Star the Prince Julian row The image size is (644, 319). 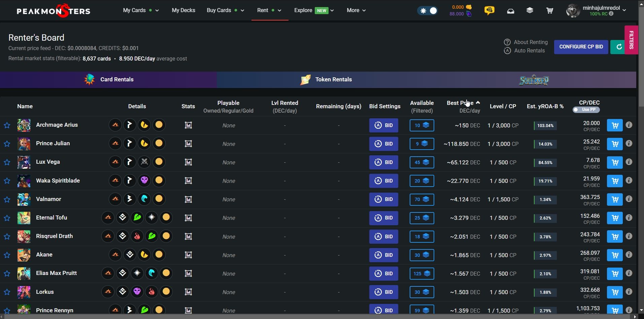point(7,144)
